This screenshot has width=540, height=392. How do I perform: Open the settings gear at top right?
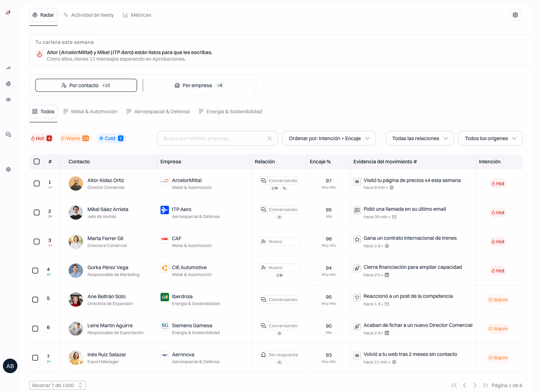[x=515, y=15]
